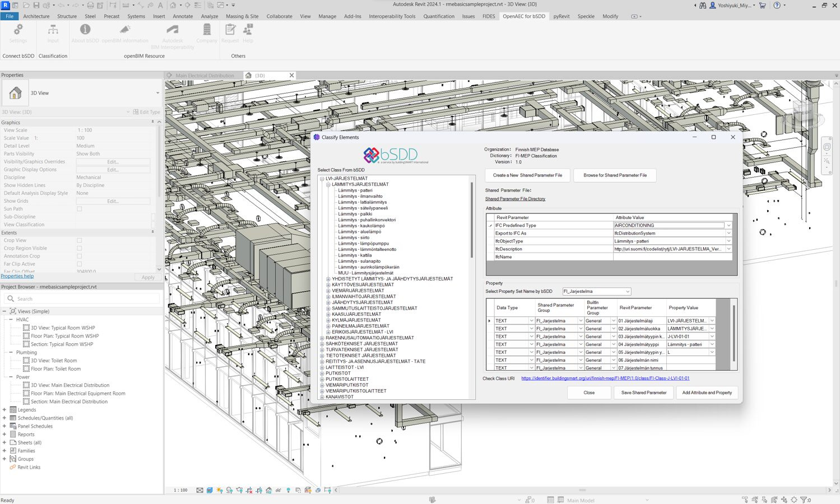Click the 3D View type house thumbnail in Properties
Screen dimensions: 840x504
tap(15, 93)
